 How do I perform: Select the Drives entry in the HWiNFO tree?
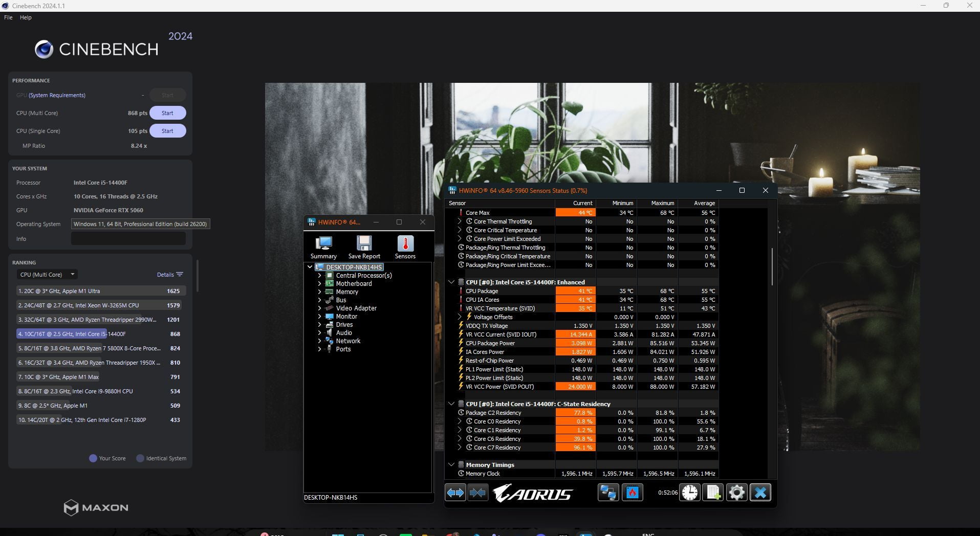pos(344,325)
